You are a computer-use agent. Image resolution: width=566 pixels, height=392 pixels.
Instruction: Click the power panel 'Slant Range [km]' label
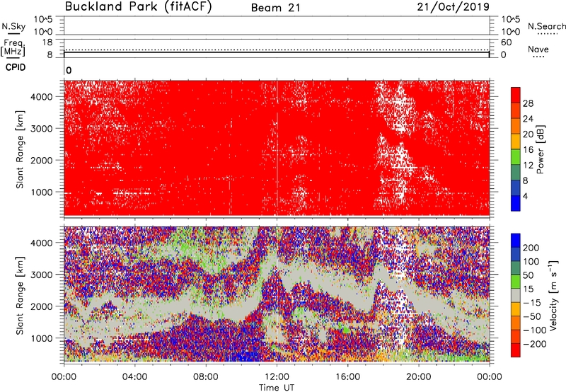coord(20,149)
